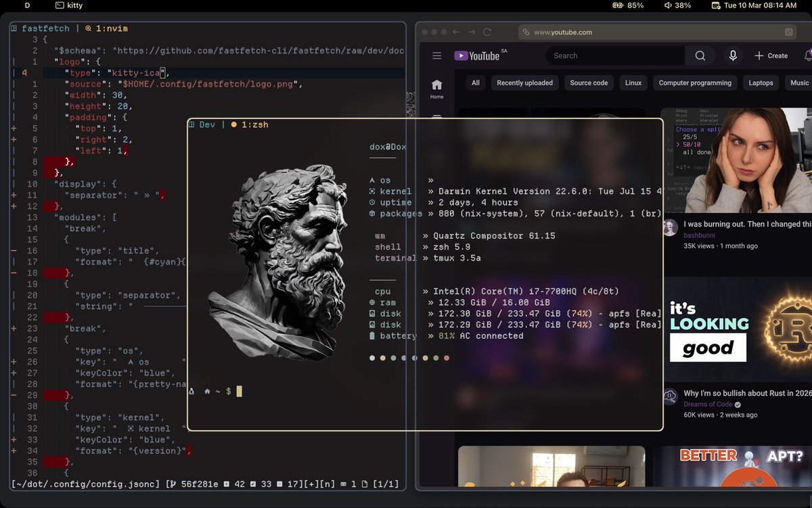The height and width of the screenshot is (508, 812).
Task: Click the removed-lines icon beside 17
Action: [x=281, y=484]
